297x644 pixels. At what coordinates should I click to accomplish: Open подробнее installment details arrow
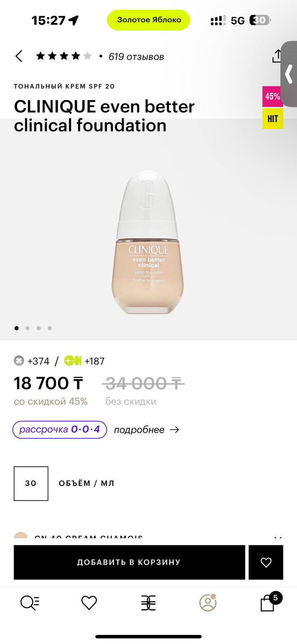146,429
